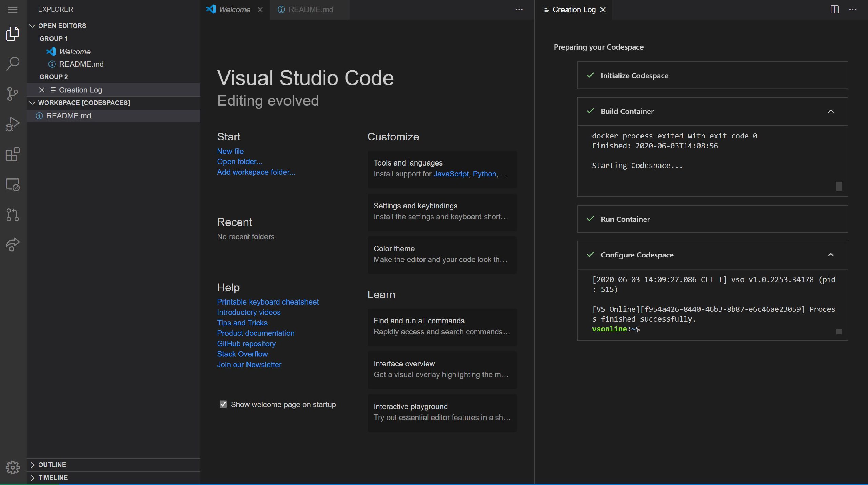The image size is (868, 485).
Task: Open the Search view icon
Action: coord(13,63)
